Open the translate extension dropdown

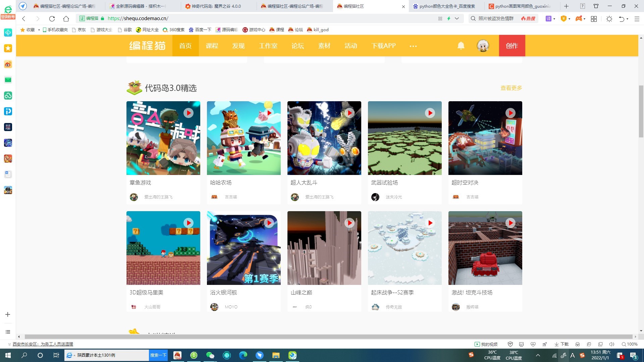click(554, 19)
